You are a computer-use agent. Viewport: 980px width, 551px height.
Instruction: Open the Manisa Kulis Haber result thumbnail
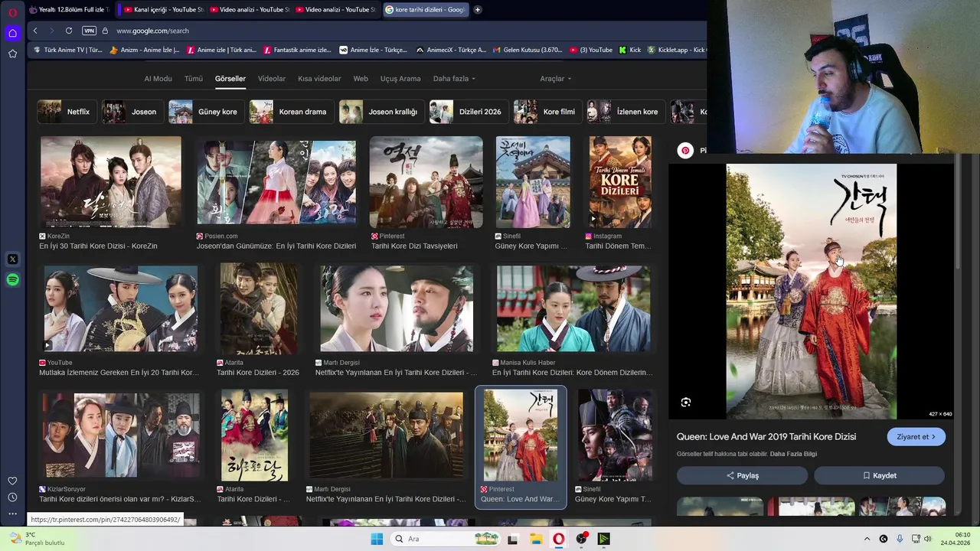(x=573, y=308)
